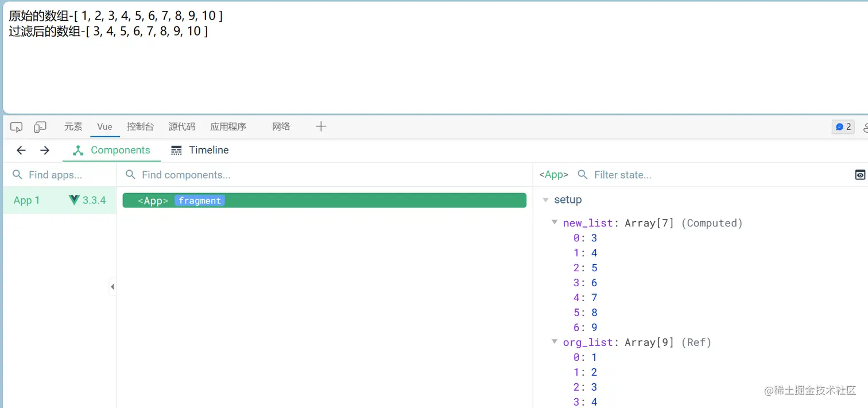868x408 pixels.
Task: Click org_list entry 2: 3
Action: 586,387
